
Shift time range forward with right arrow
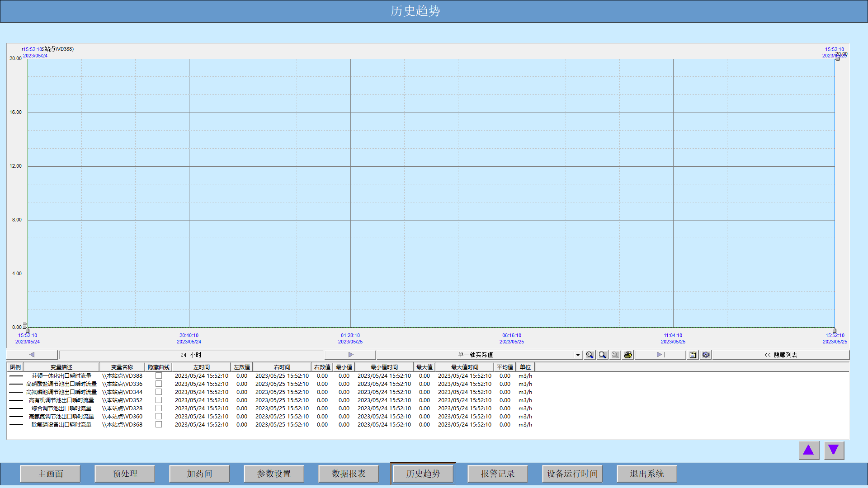350,355
